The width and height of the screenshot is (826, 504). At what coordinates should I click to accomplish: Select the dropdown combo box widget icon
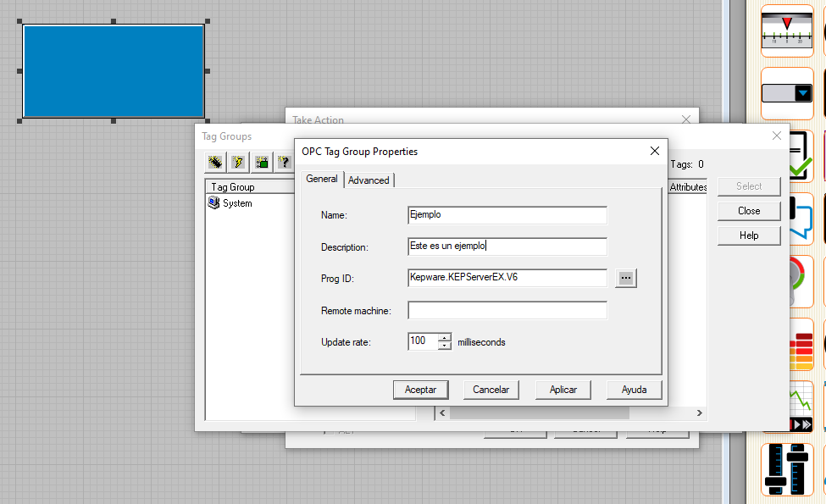pyautogui.click(x=786, y=93)
